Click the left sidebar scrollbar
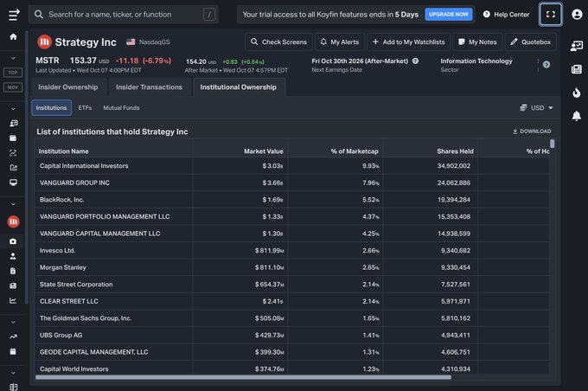Viewport: 588px width, 391px height. coord(26,167)
